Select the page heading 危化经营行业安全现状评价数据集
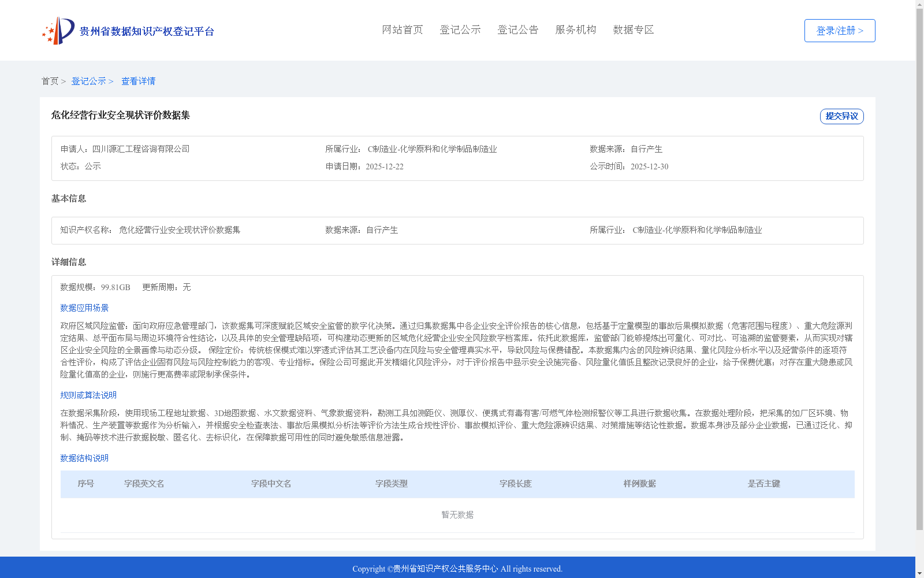 click(121, 116)
